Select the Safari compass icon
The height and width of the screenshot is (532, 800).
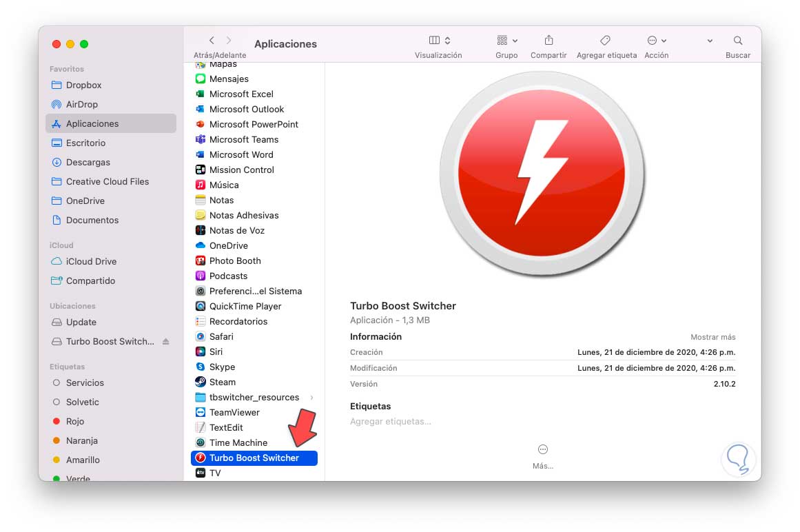[x=201, y=337]
